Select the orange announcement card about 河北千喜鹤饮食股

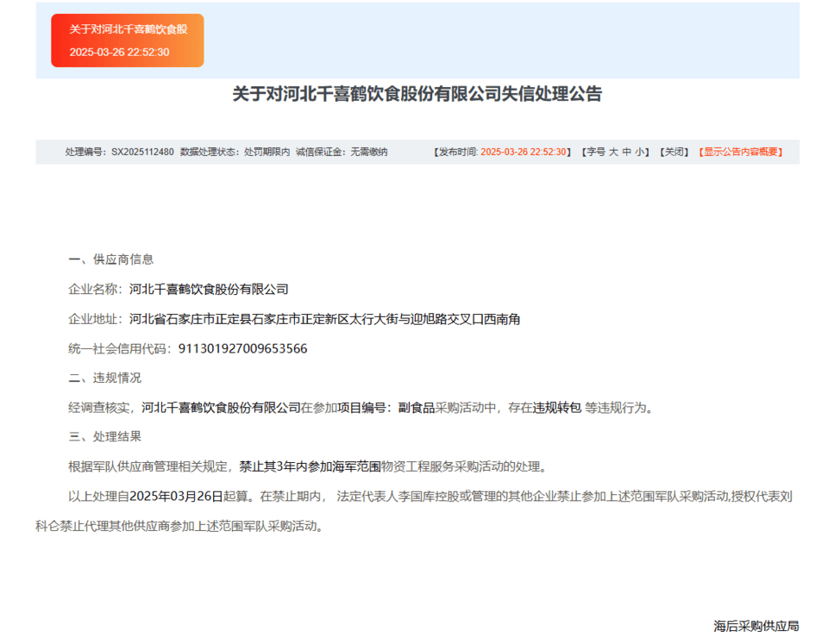click(127, 40)
